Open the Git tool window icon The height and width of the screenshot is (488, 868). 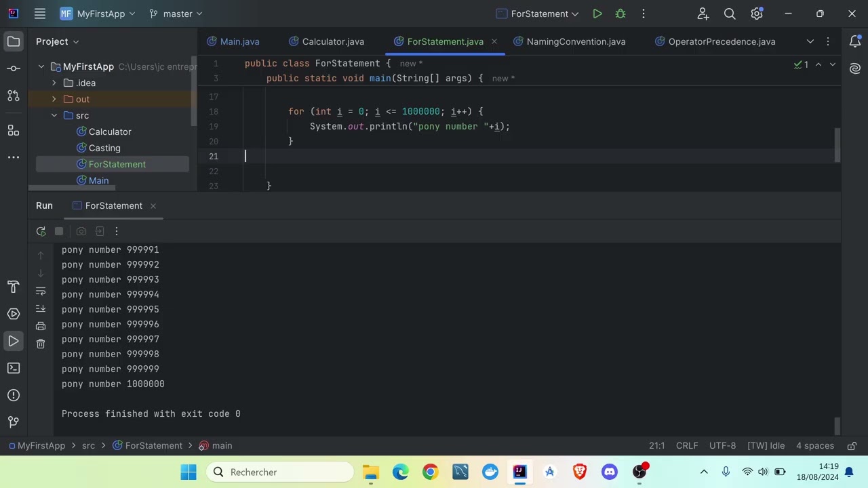click(14, 422)
